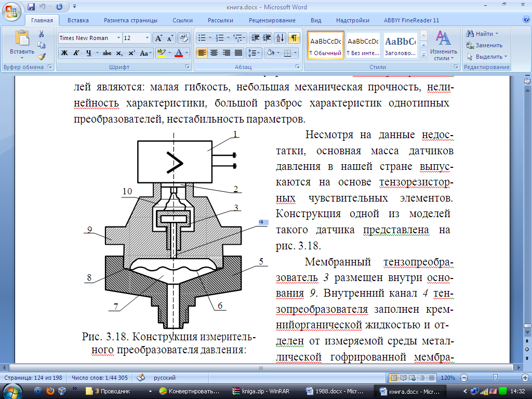Open the Ссылки tab
This screenshot has width=532, height=399.
182,20
